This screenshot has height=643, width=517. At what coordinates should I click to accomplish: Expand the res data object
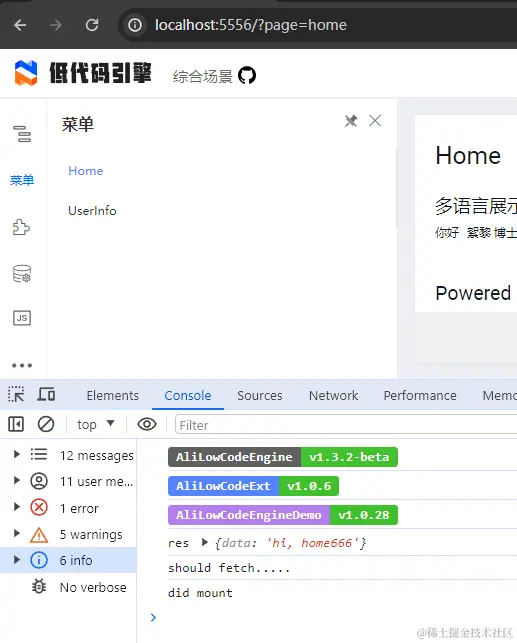coord(205,543)
